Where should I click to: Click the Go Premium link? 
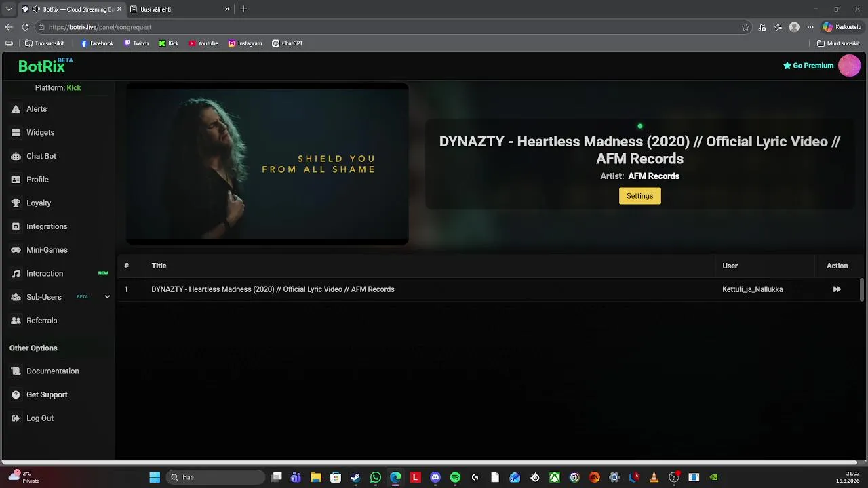(808, 66)
